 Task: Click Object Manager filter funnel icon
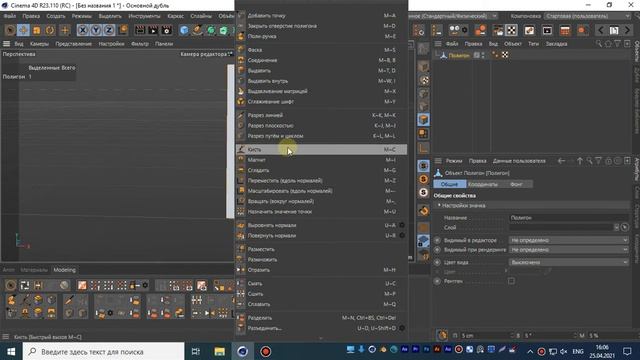[x=618, y=43]
